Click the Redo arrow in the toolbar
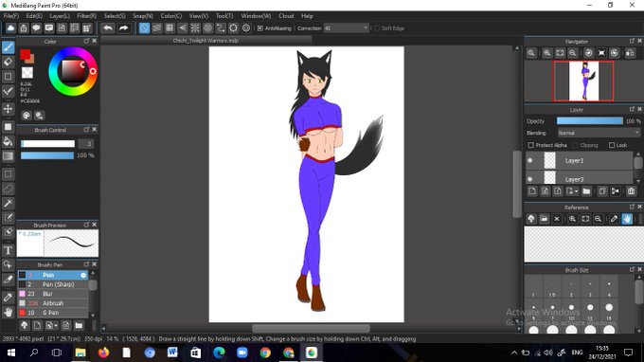644x362 pixels. click(x=124, y=28)
